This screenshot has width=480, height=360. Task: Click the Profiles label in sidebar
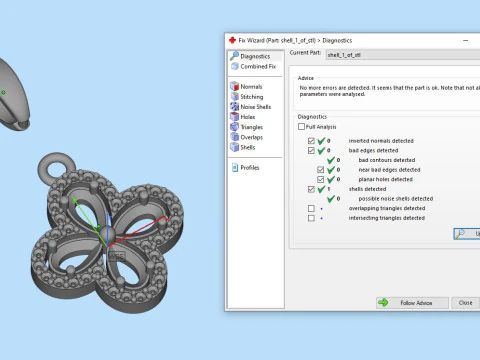tap(250, 167)
